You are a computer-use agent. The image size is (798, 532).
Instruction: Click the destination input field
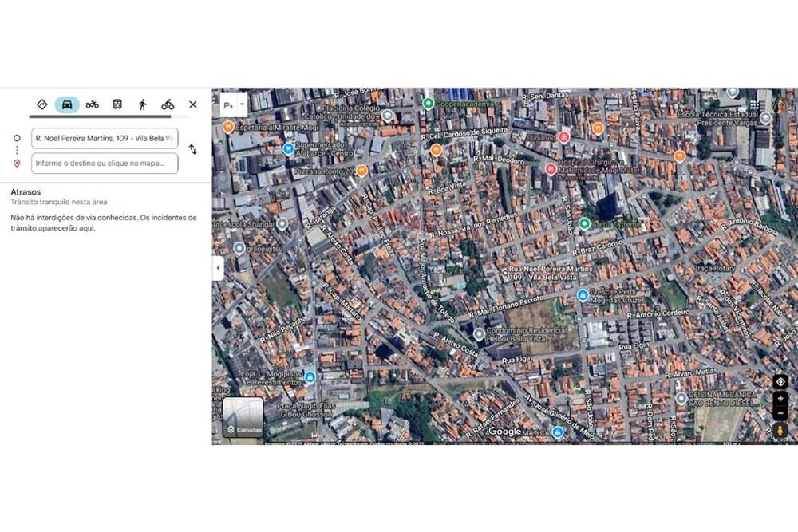(105, 164)
